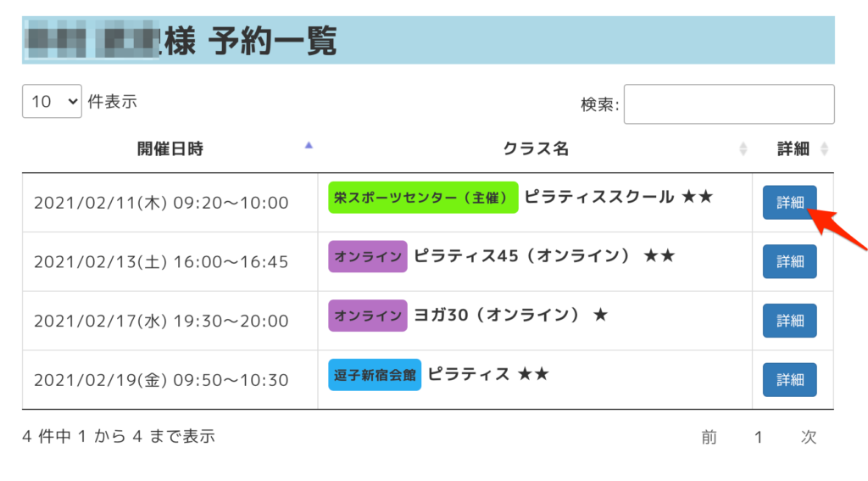Screen dimensions: 868x481
Task: Sort by 開催日時 column ascending arrow
Action: point(309,147)
